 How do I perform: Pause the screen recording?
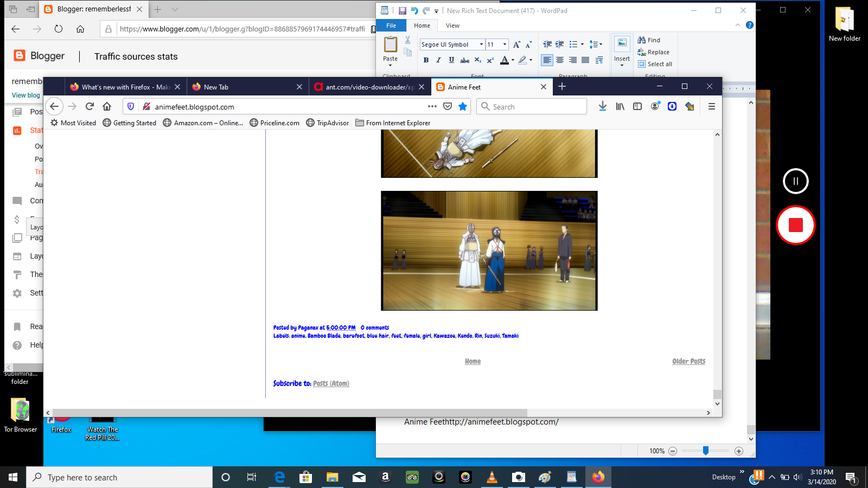796,181
